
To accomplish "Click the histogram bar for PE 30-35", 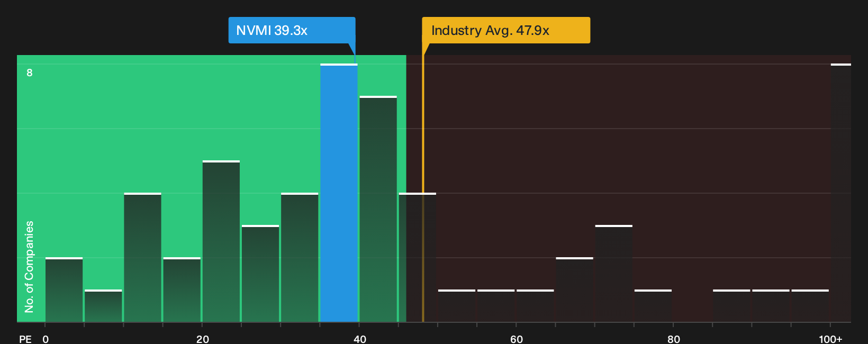I will (x=300, y=257).
